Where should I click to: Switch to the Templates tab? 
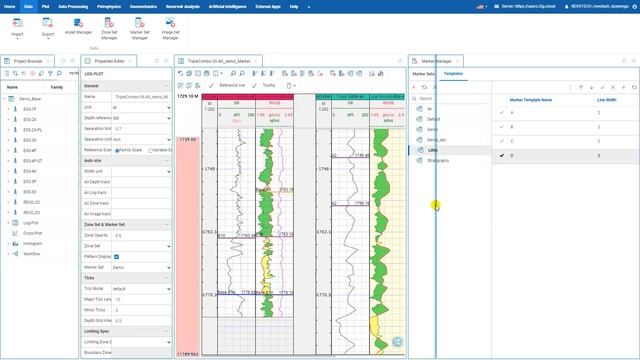(453, 74)
